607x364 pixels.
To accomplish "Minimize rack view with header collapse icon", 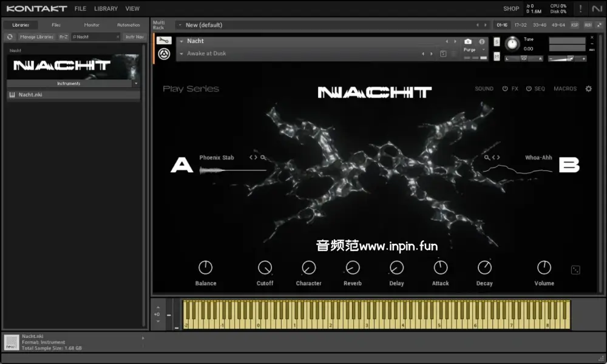I will click(599, 25).
